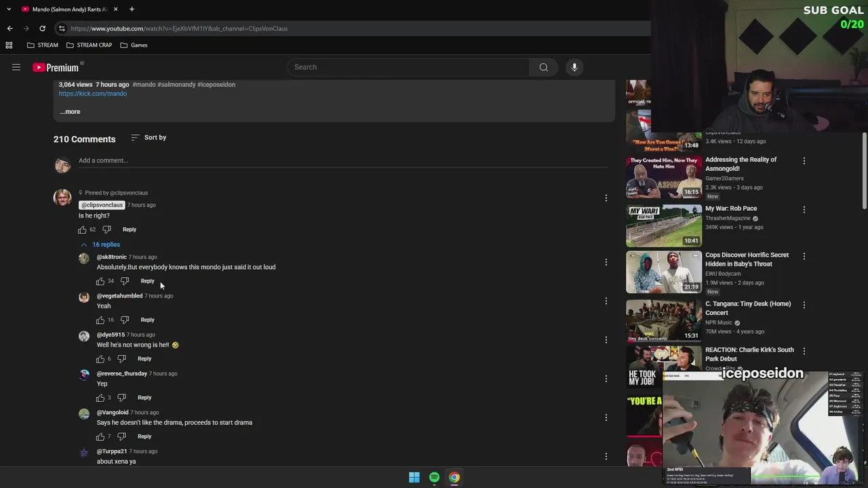Like the @dye5915 reply
Screen dimensions: 868x488
(100, 359)
